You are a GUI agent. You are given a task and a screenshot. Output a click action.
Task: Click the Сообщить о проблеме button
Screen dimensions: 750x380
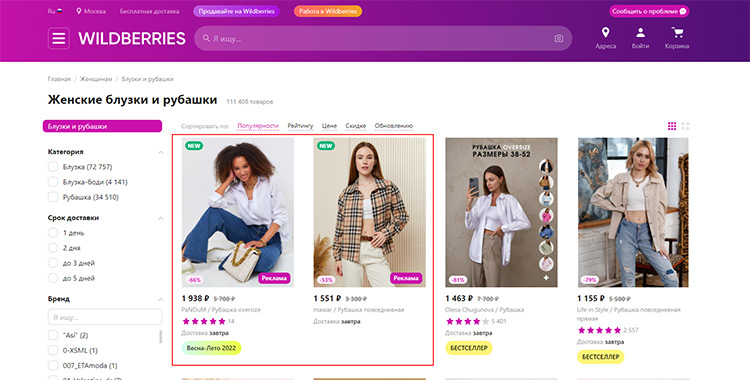pos(649,11)
